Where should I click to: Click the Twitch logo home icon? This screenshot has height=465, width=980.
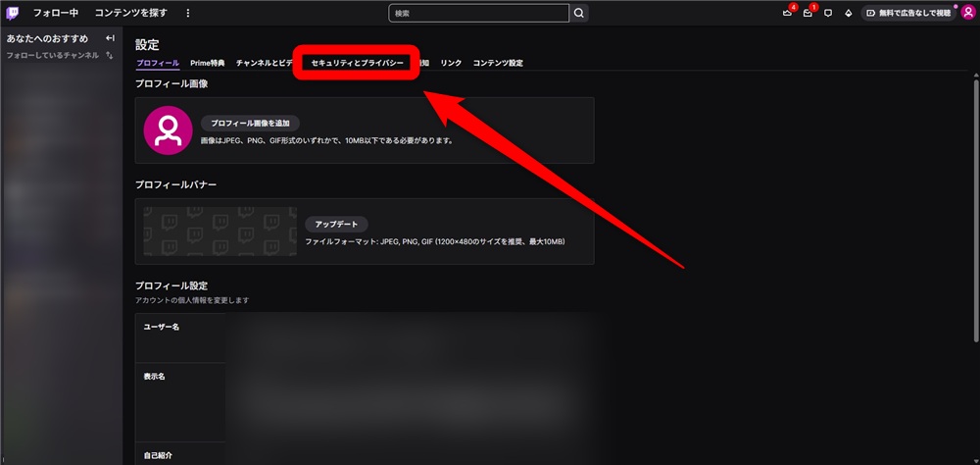point(13,13)
